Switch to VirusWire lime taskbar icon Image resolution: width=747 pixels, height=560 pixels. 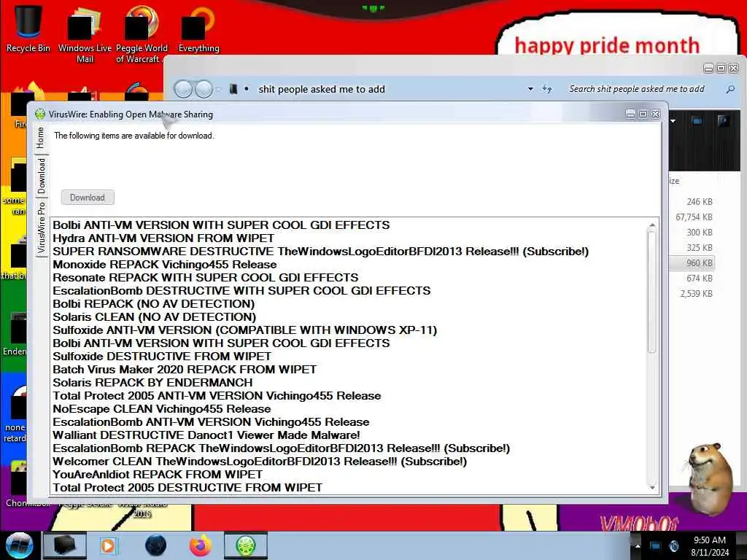pyautogui.click(x=245, y=545)
